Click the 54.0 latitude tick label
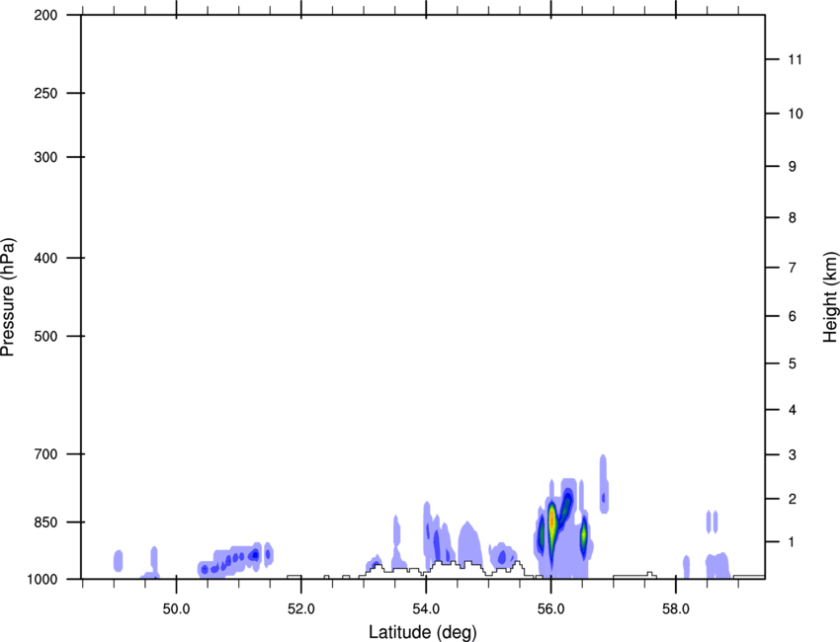840x642 pixels. (x=426, y=609)
